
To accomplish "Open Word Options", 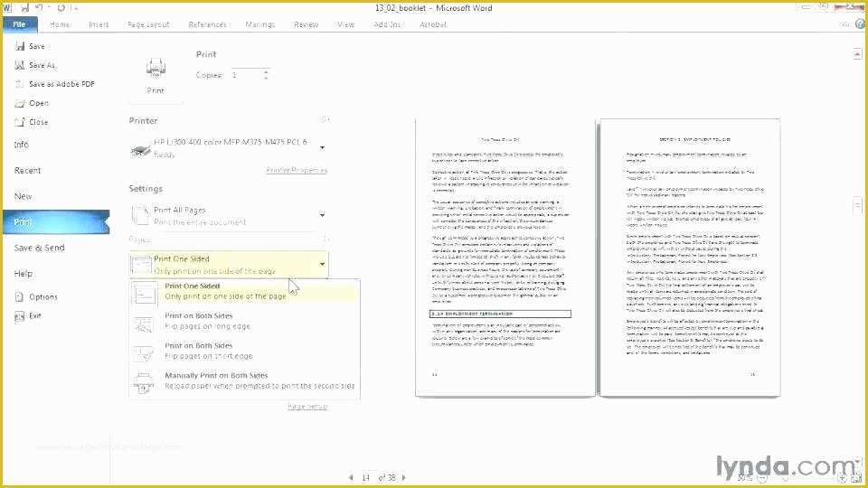I will [36, 296].
